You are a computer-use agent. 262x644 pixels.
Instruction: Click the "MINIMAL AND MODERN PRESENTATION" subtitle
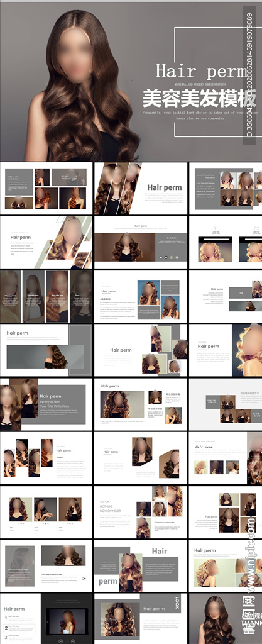click(200, 84)
